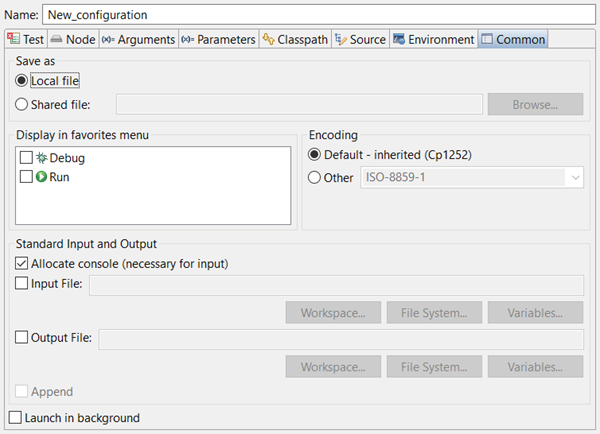Click the Node tab icon
Screen dimensions: 600x434
click(56, 40)
